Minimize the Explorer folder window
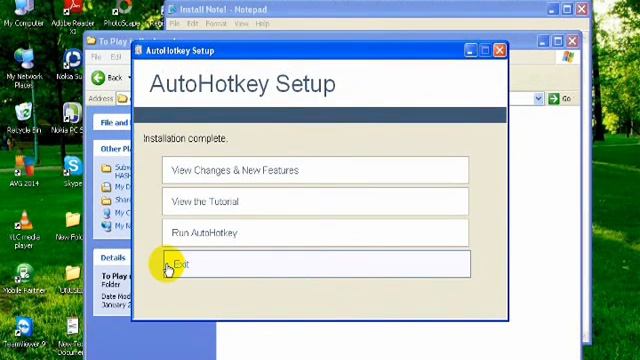This screenshot has height=360, width=640. click(x=542, y=41)
